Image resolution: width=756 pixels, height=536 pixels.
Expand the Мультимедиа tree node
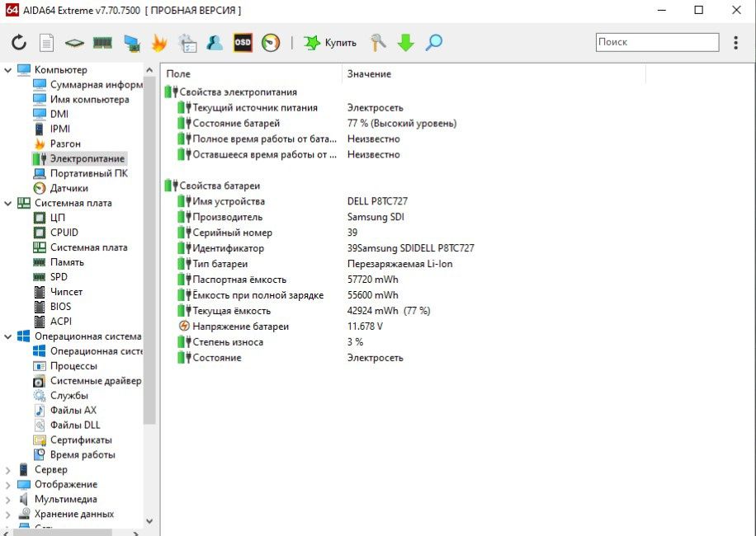click(x=7, y=500)
